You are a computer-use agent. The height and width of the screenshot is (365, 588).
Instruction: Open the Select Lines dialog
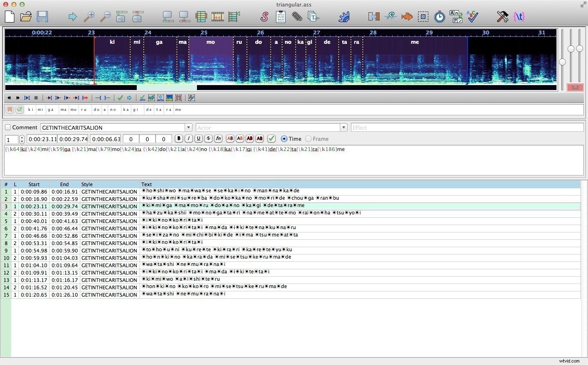423,17
